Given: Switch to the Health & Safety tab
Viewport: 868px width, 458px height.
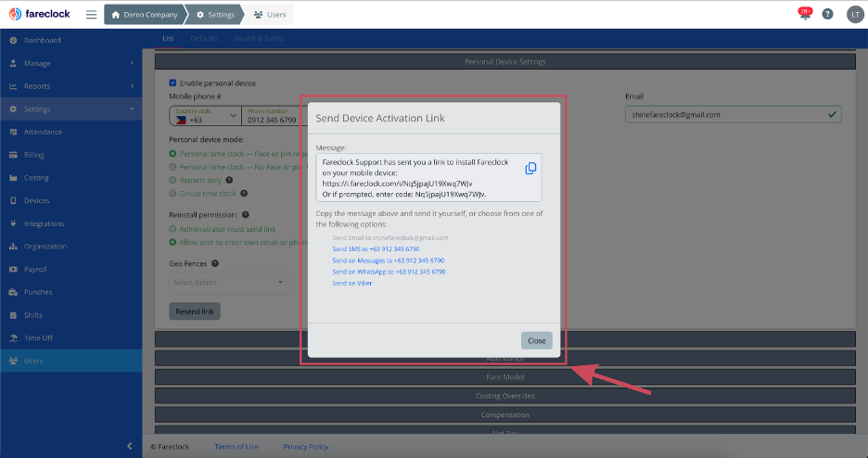Looking at the screenshot, I should (259, 38).
